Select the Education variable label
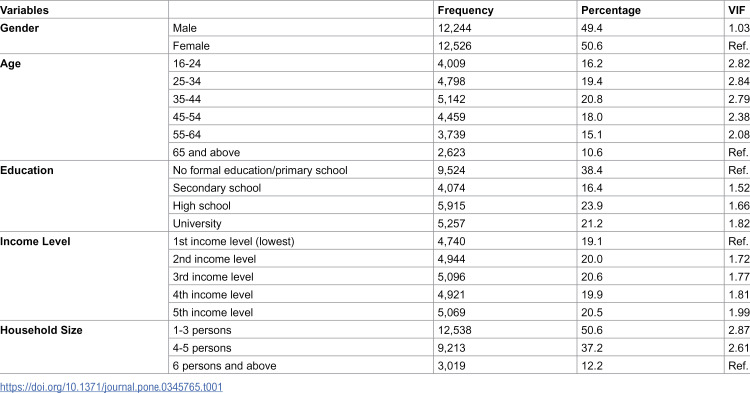 (x=27, y=170)
